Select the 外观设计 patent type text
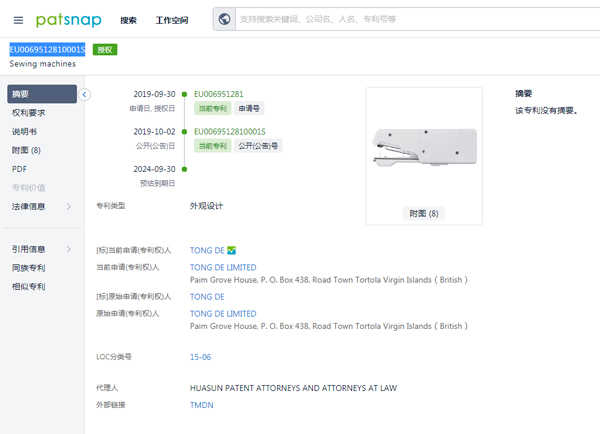Screen dimensions: 600x434 point(206,206)
